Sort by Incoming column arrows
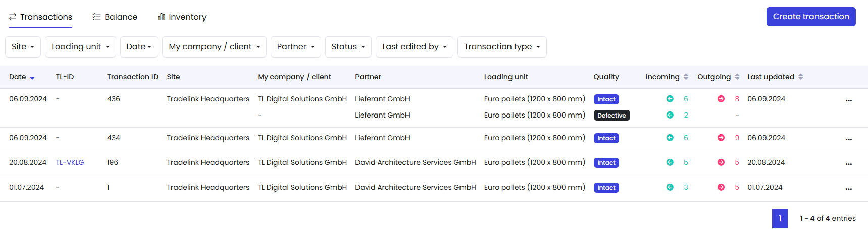This screenshot has width=868, height=229. click(x=686, y=77)
